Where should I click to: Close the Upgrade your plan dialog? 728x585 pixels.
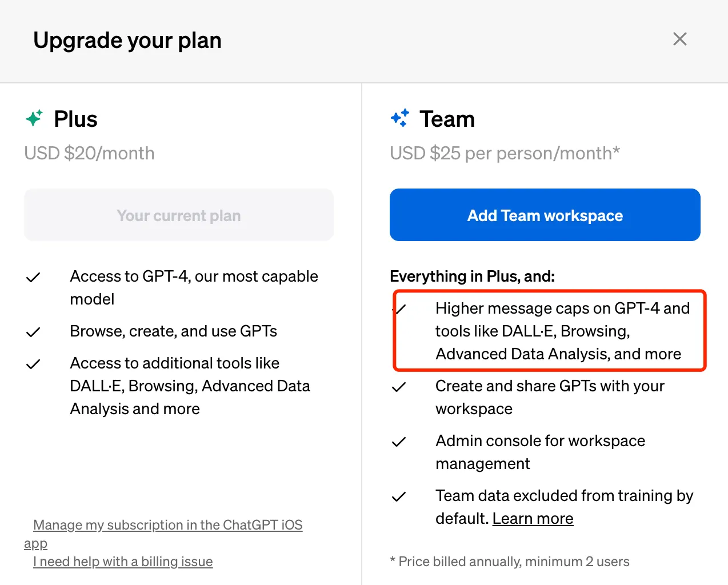tap(679, 39)
